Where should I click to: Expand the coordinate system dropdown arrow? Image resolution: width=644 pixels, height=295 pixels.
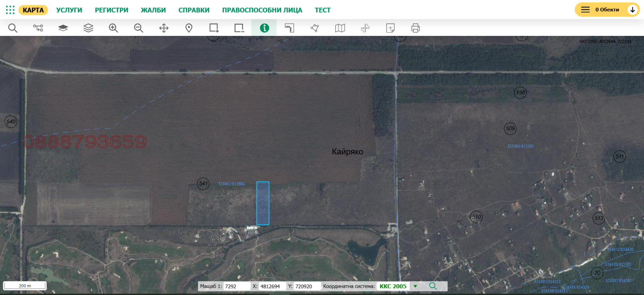pos(415,287)
